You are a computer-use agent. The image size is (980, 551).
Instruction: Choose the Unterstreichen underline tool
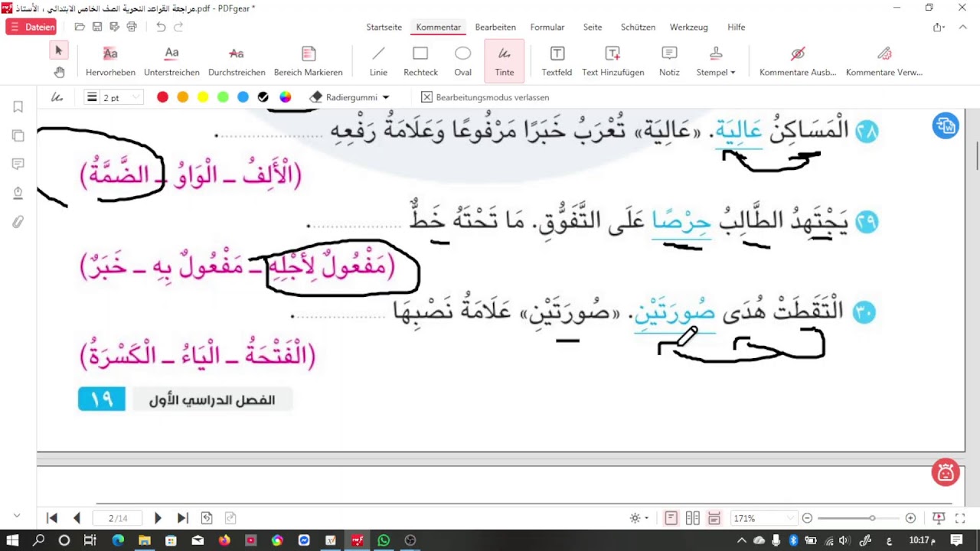[171, 62]
